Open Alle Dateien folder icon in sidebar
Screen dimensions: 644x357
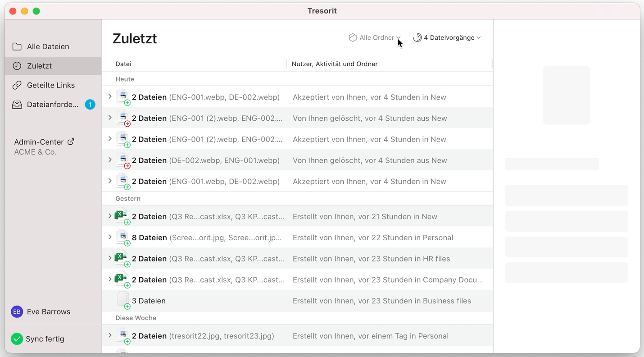point(17,46)
